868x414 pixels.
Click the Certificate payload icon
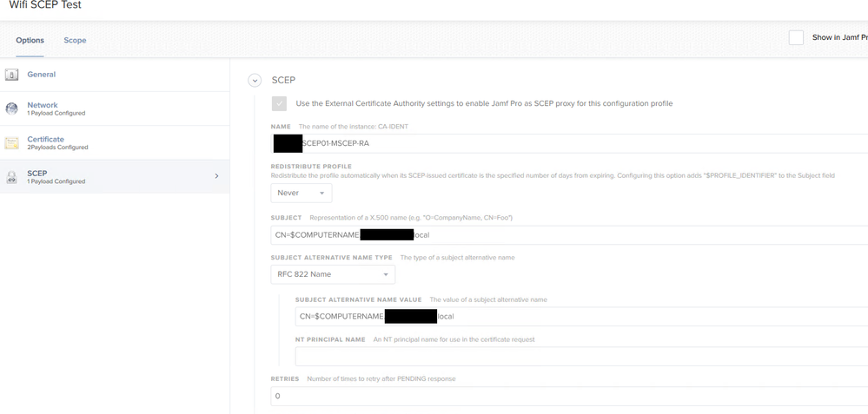point(11,143)
